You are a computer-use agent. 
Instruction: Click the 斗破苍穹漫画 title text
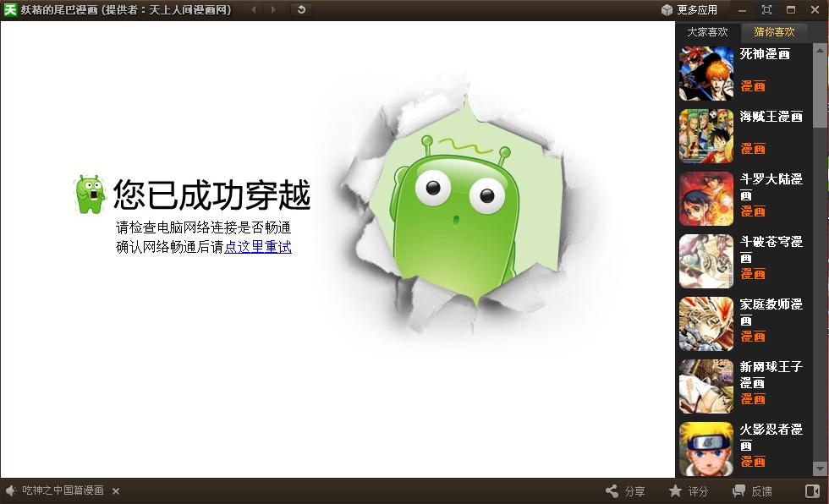click(x=771, y=249)
